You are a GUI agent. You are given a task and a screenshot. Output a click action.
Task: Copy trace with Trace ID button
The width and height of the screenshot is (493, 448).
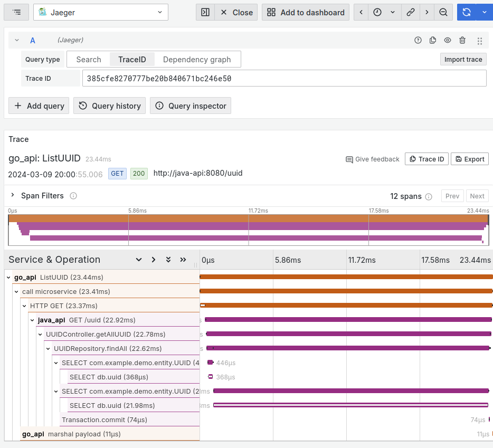[x=426, y=159]
